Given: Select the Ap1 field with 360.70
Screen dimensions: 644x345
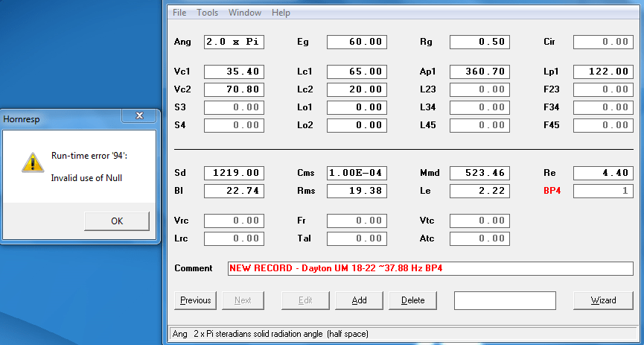Looking at the screenshot, I should (x=479, y=72).
